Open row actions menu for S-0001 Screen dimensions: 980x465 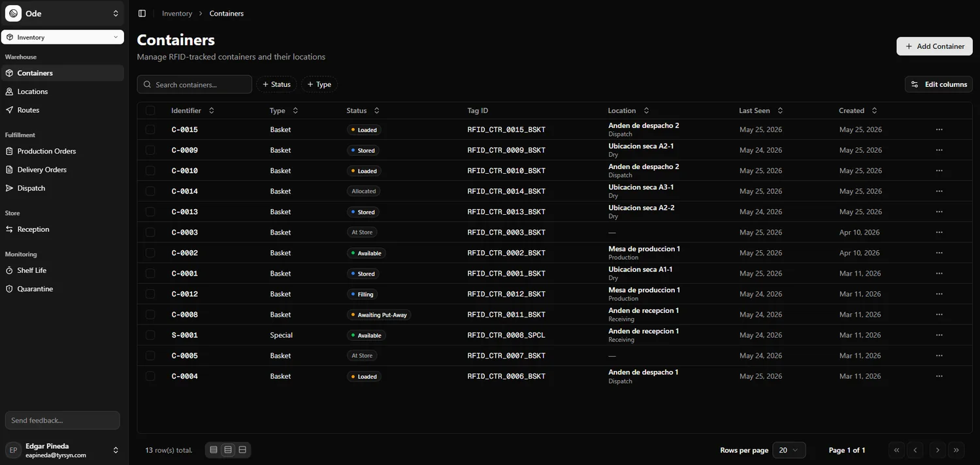click(x=939, y=335)
